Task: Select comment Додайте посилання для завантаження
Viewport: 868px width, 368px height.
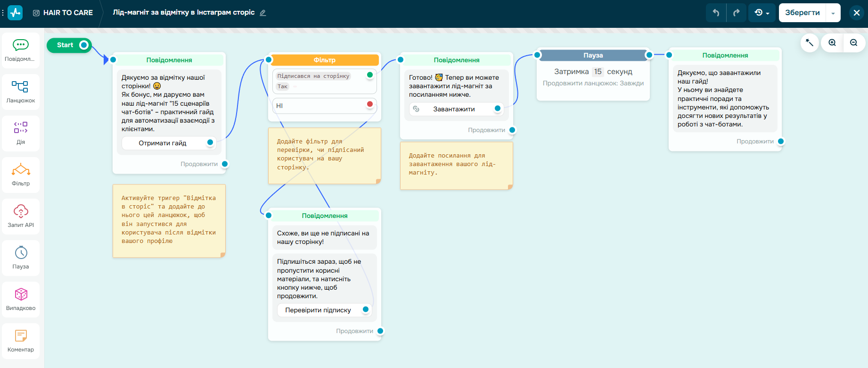Action: 457,166
